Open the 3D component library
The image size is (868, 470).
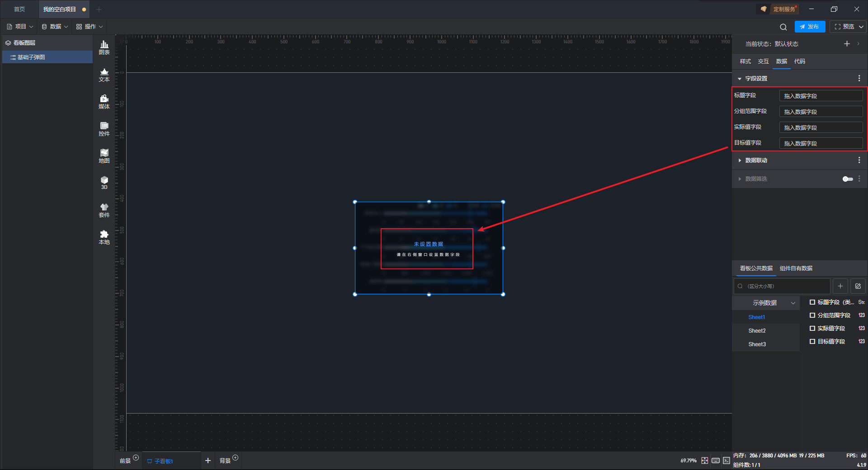[x=104, y=183]
